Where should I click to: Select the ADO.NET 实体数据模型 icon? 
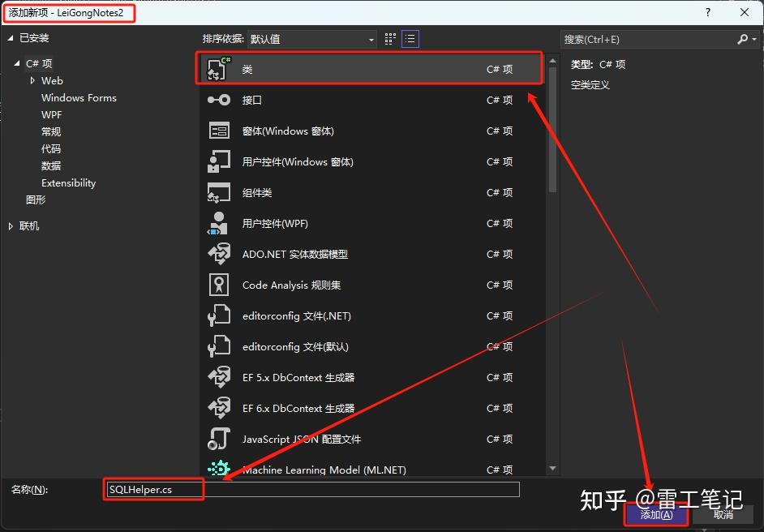click(219, 254)
